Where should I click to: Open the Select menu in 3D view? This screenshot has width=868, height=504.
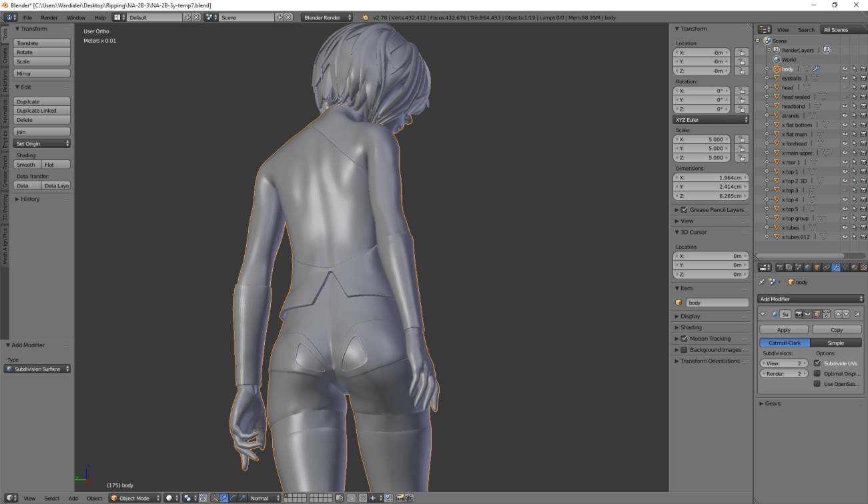pos(52,498)
